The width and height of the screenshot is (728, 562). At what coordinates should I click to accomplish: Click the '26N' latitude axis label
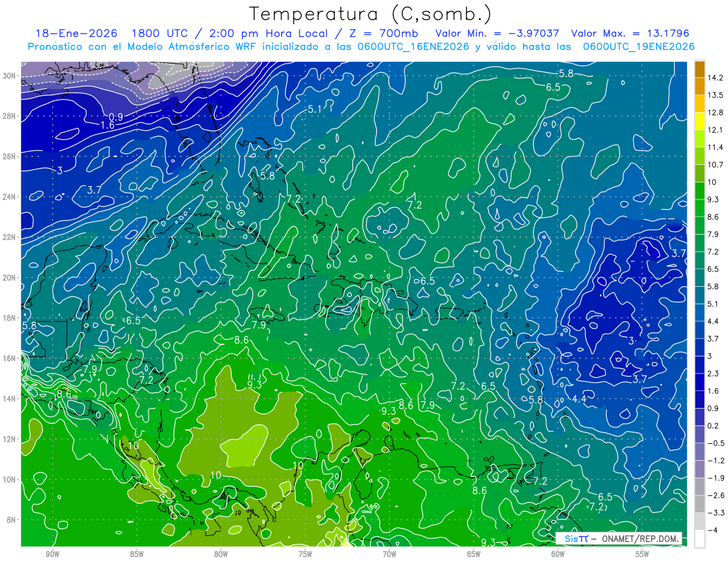pyautogui.click(x=10, y=156)
